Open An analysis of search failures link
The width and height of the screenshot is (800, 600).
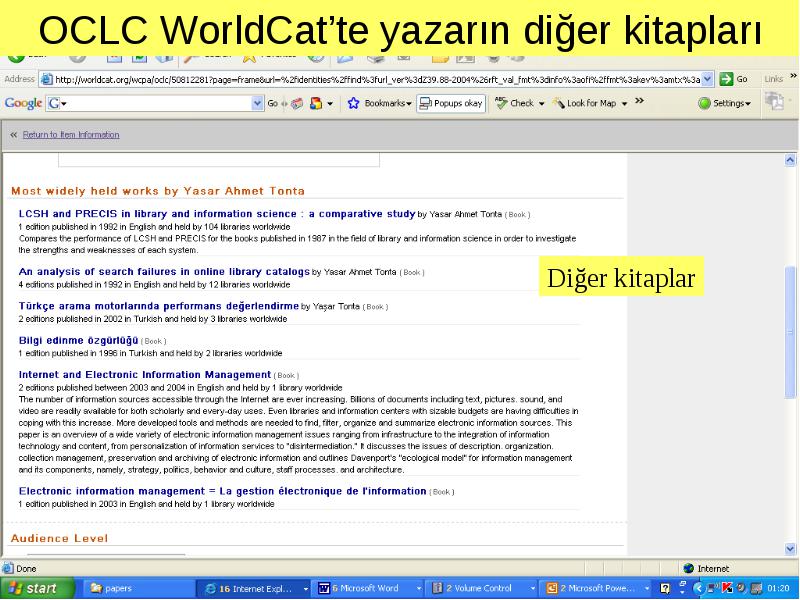164,271
